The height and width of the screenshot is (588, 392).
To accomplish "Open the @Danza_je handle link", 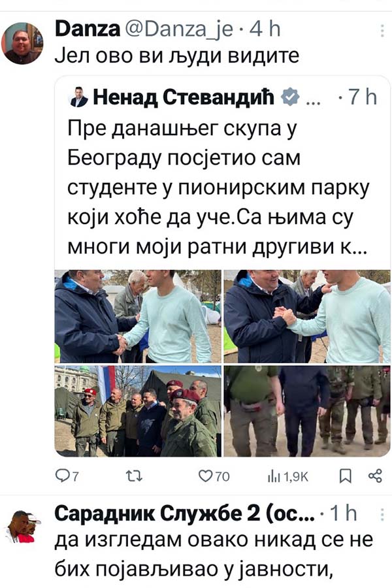I will click(178, 29).
